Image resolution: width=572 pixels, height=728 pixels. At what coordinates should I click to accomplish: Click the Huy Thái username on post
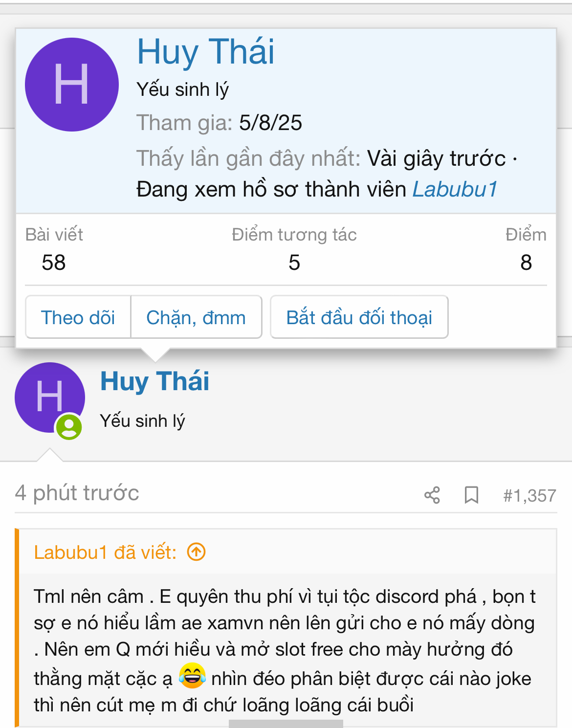154,381
